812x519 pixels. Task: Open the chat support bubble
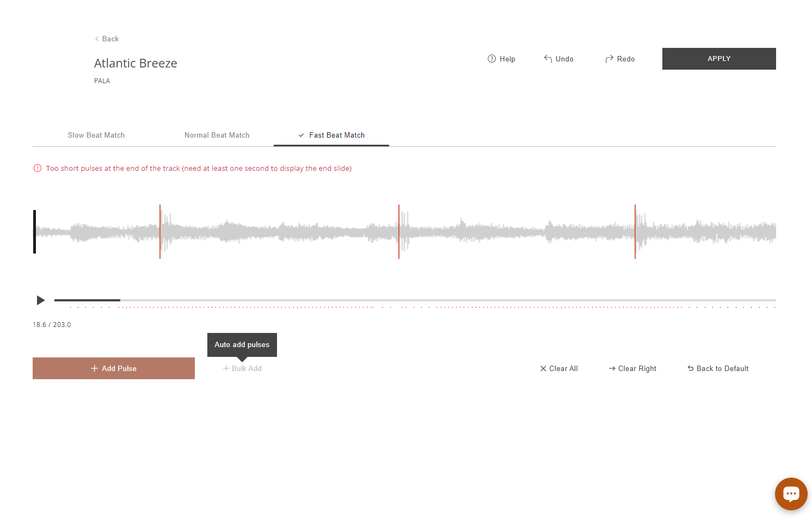coord(791,493)
